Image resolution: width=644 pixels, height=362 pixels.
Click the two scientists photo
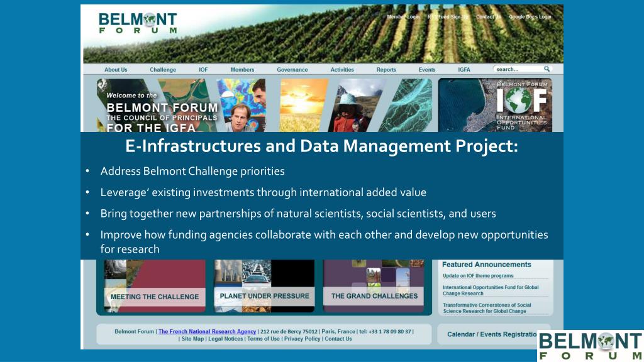click(242, 106)
